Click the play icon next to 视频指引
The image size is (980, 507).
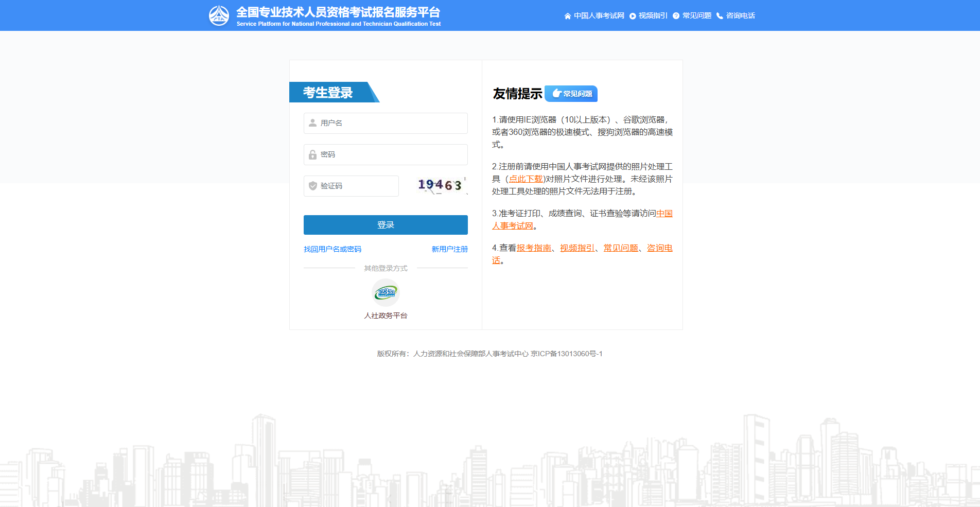[632, 15]
